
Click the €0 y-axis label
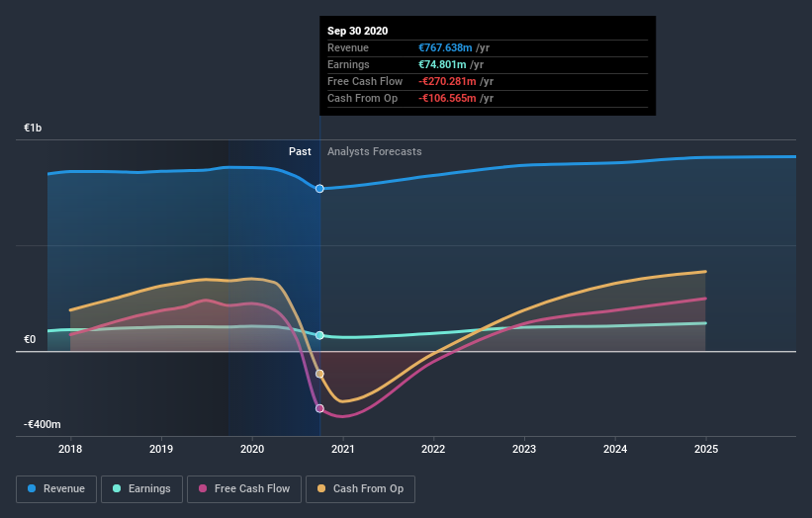[x=30, y=339]
